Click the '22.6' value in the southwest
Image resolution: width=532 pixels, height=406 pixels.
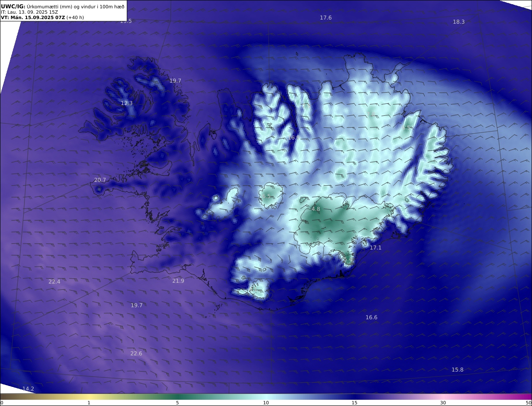coord(136,354)
